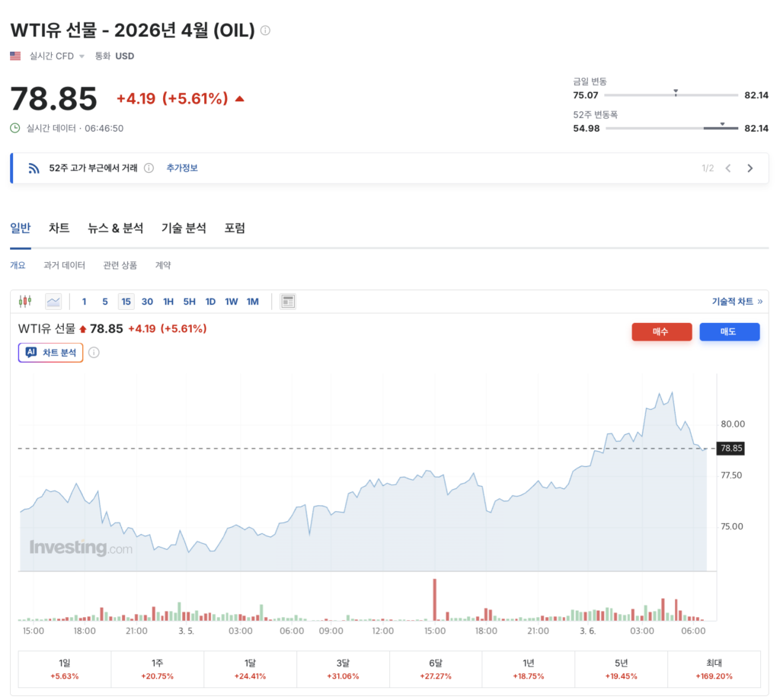Select the 1달 performance period cell
This screenshot has height=700, width=780.
pyautogui.click(x=251, y=670)
